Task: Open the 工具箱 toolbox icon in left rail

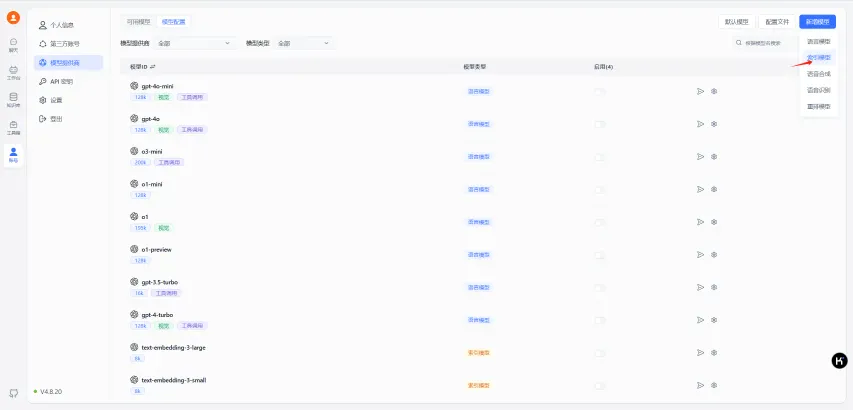Action: [13, 128]
